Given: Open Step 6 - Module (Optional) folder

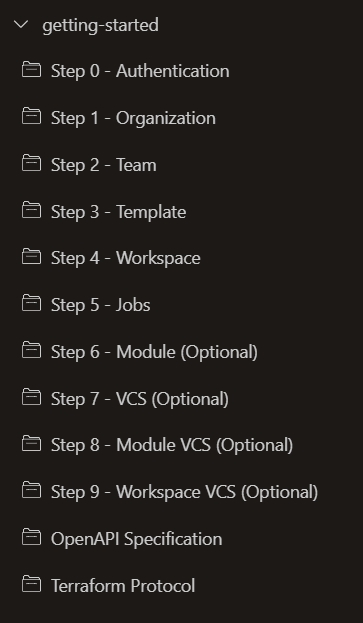Looking at the screenshot, I should [154, 352].
